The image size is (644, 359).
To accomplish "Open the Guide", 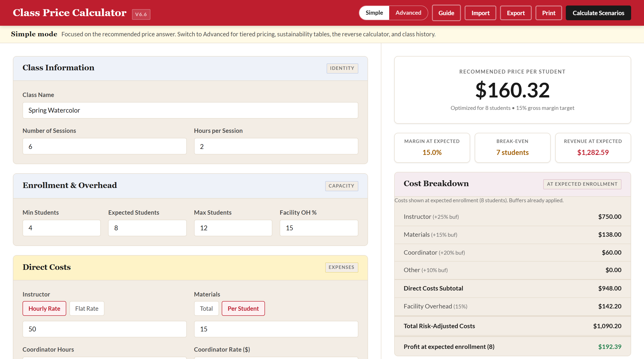I will 446,13.
